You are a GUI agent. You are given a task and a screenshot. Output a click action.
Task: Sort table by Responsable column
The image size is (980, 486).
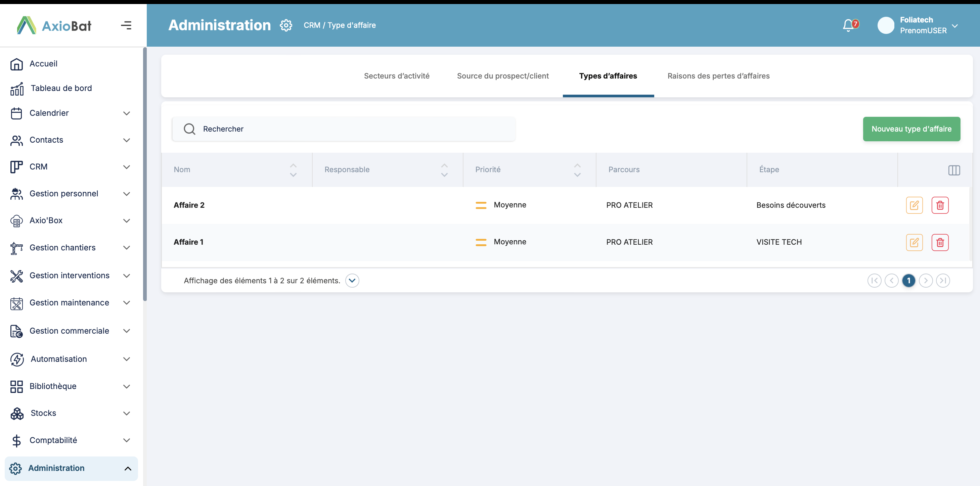click(x=444, y=170)
